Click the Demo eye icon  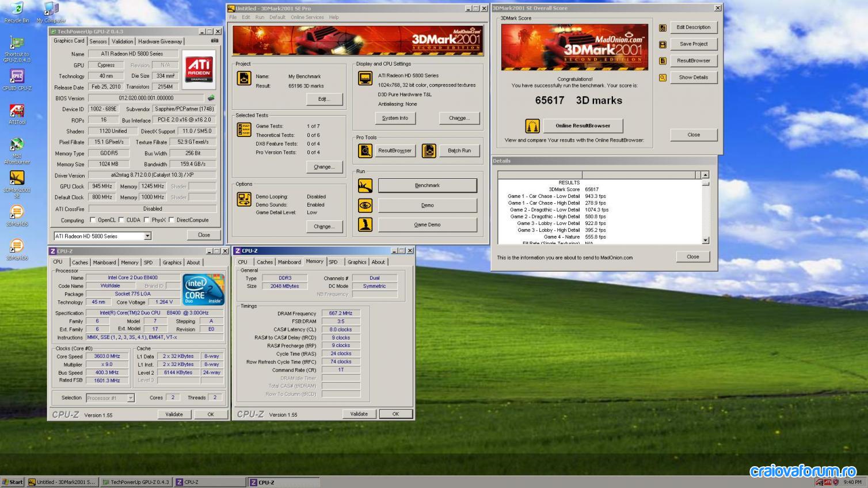(x=365, y=205)
